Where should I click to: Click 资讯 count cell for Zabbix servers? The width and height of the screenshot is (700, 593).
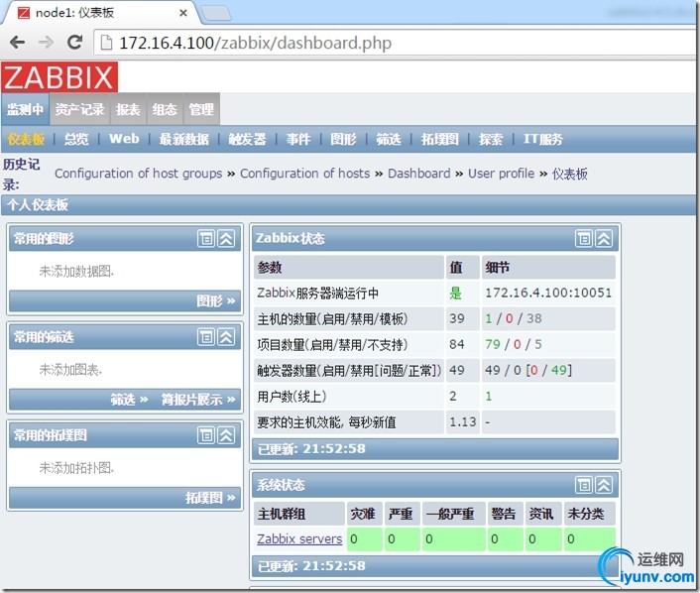coord(543,539)
